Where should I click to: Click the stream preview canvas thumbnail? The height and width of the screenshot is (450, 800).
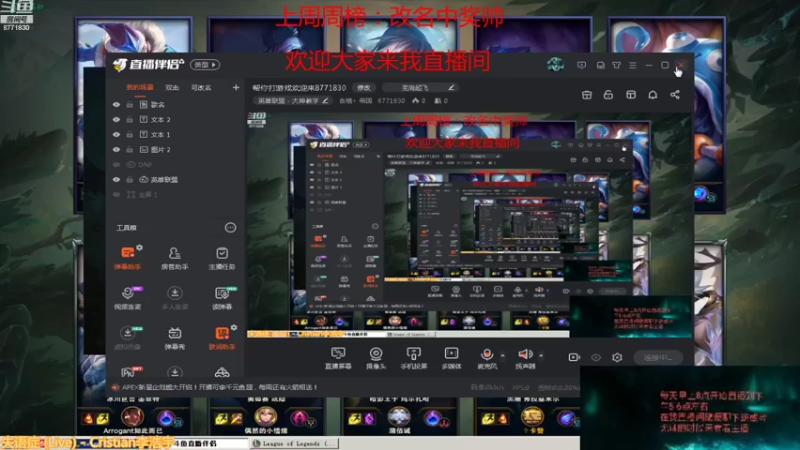pyautogui.click(x=469, y=224)
